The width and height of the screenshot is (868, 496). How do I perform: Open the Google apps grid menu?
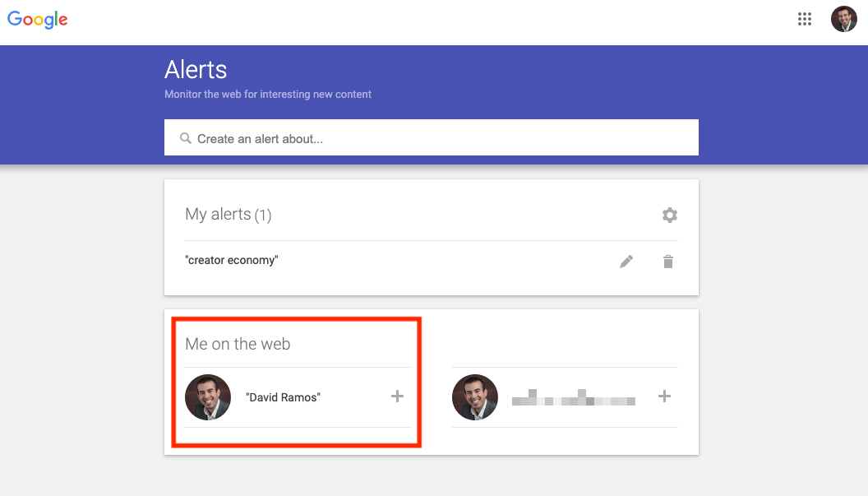(805, 18)
